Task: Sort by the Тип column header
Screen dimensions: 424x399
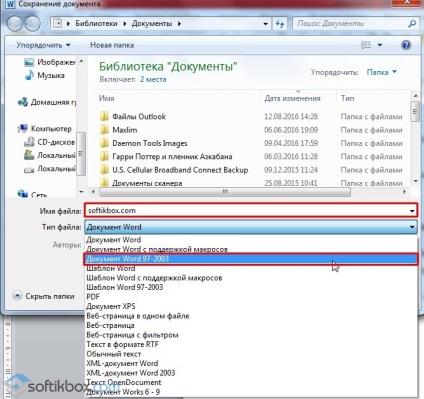Action: 347,98
